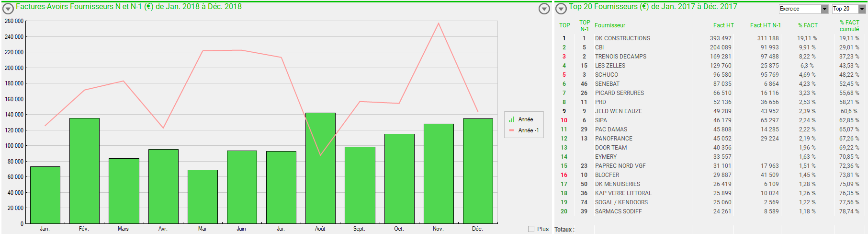Select the Fév. green bar

pos(84,171)
